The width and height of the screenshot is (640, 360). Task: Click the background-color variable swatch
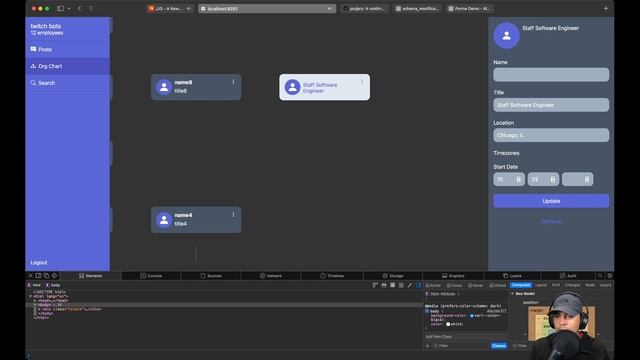tap(471, 316)
